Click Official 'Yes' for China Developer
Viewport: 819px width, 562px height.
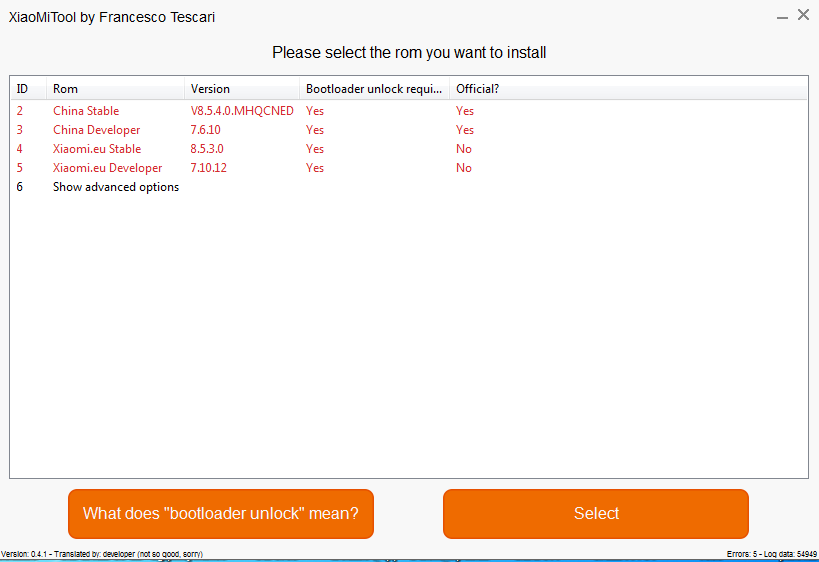(465, 130)
